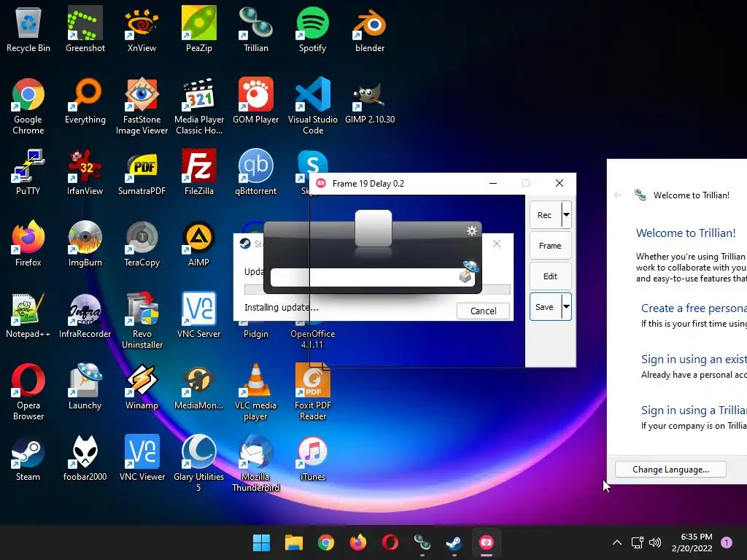
Task: Switch to Steam in the taskbar
Action: coord(454,542)
